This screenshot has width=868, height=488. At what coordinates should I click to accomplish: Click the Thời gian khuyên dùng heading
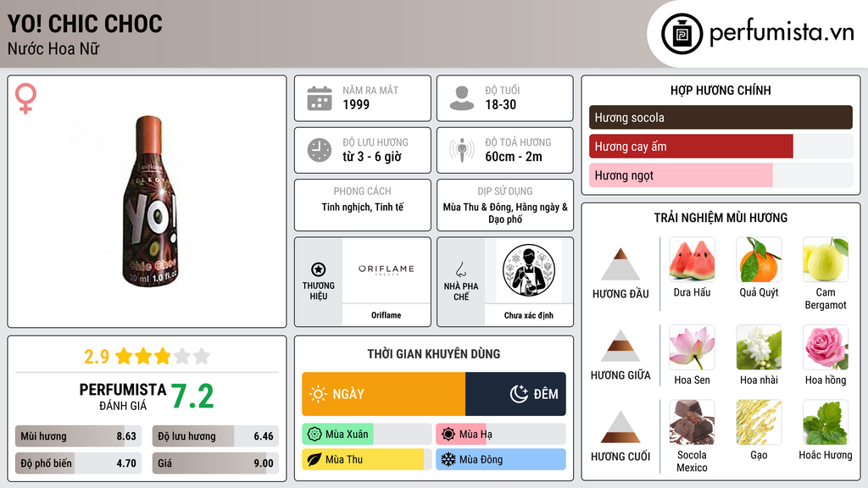pyautogui.click(x=434, y=354)
